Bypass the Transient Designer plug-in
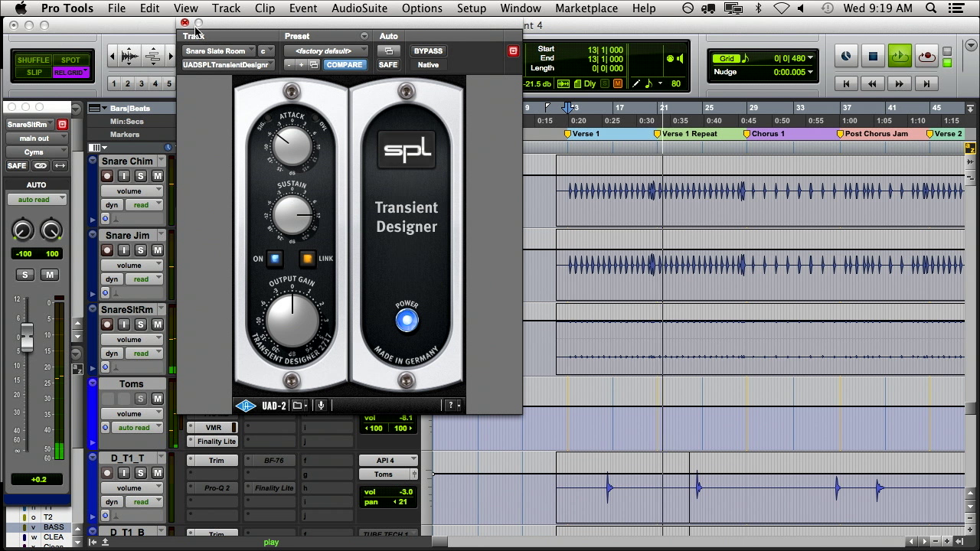 [428, 51]
